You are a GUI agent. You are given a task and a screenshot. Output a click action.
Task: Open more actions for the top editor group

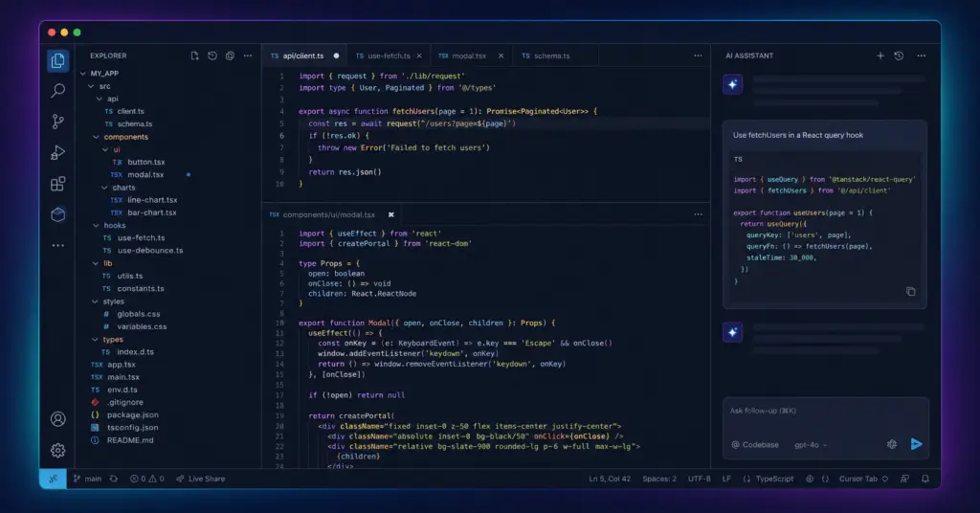pyautogui.click(x=698, y=56)
